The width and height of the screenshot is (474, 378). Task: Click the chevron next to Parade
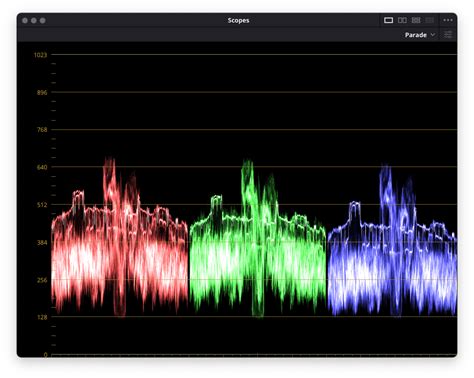[433, 35]
